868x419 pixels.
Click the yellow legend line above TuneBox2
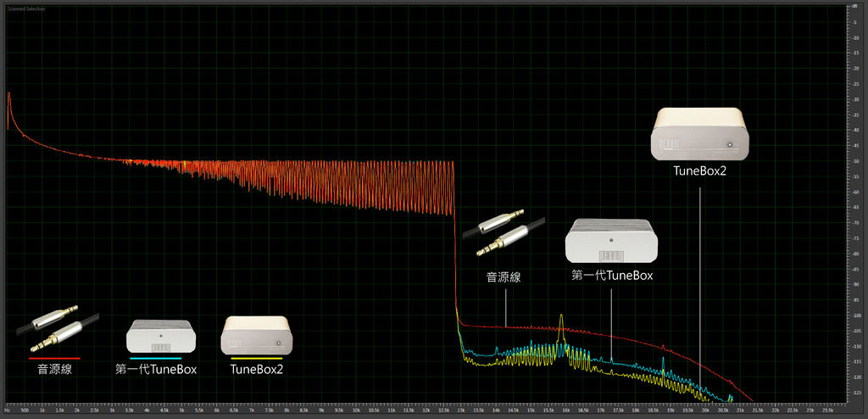(256, 359)
